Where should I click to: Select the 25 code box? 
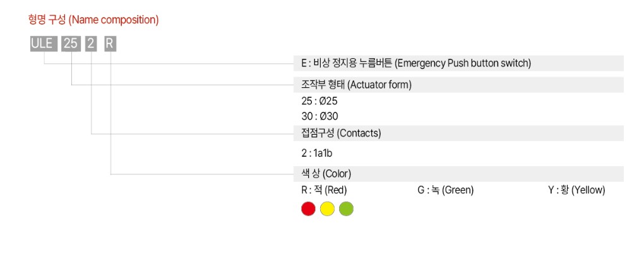pyautogui.click(x=71, y=44)
